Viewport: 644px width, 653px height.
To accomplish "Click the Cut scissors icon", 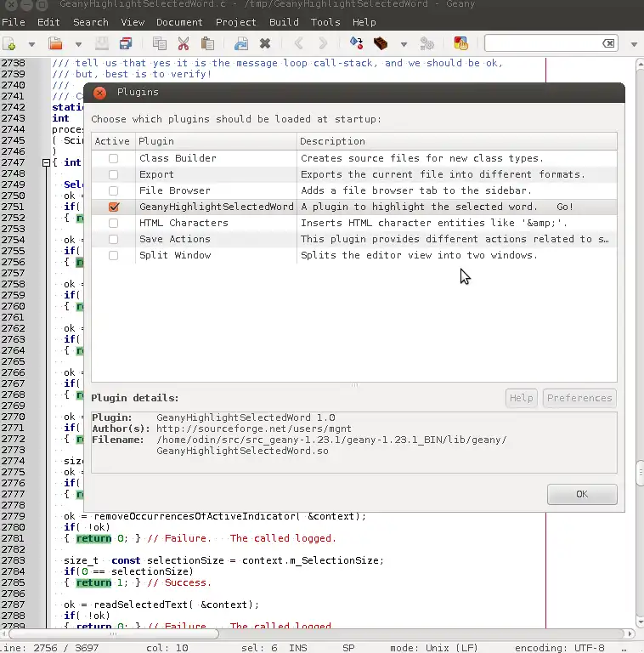I will pyautogui.click(x=183, y=43).
